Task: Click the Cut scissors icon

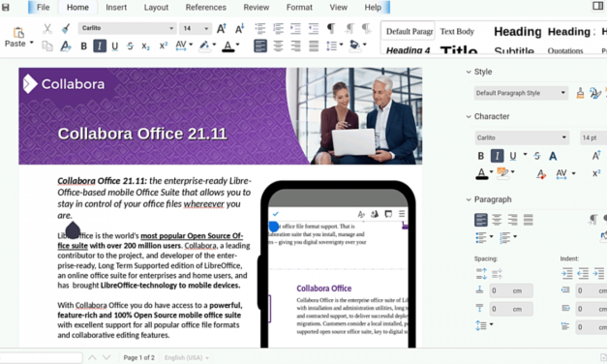Action: click(x=47, y=28)
